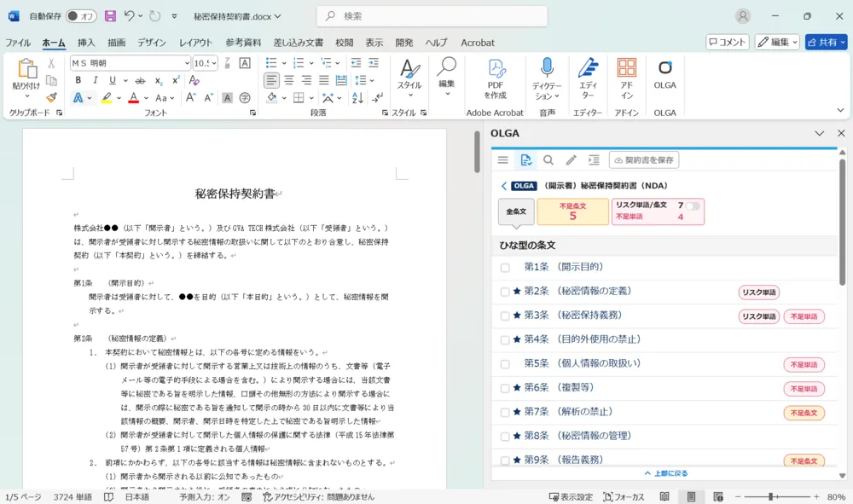
Task: Open the 校閲 ribbon tab
Action: tap(344, 43)
